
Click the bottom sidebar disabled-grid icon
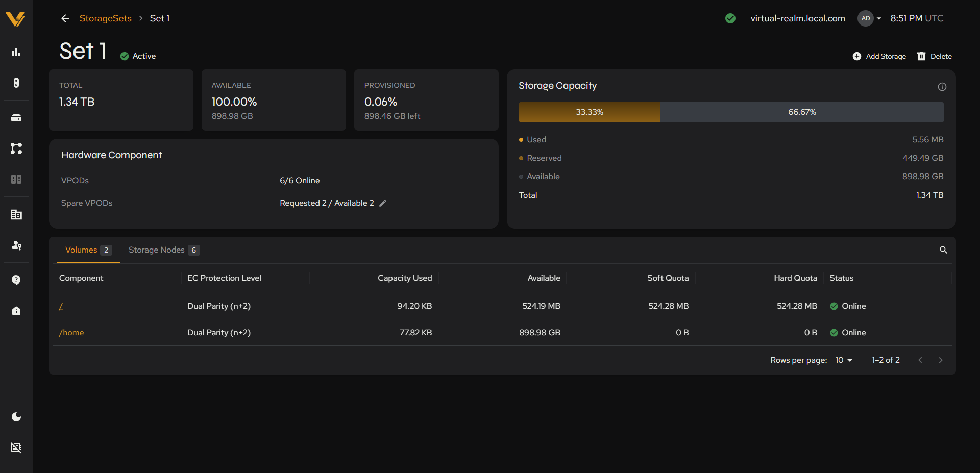(16, 447)
